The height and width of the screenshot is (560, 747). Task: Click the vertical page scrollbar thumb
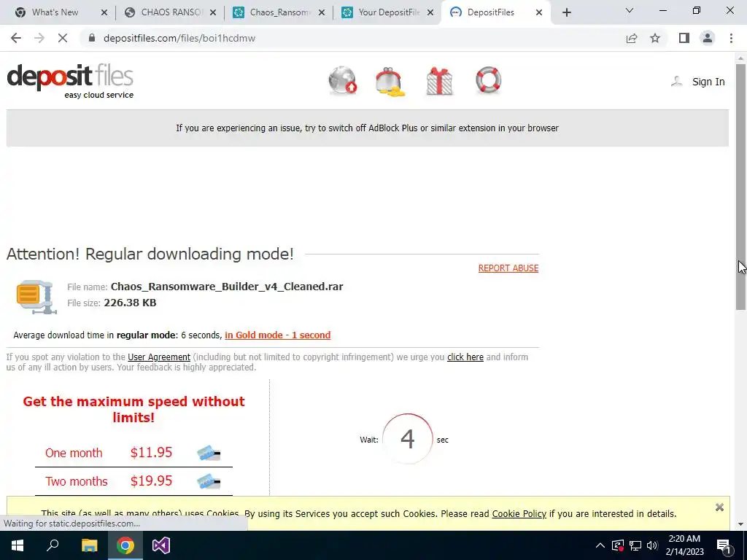pyautogui.click(x=741, y=186)
